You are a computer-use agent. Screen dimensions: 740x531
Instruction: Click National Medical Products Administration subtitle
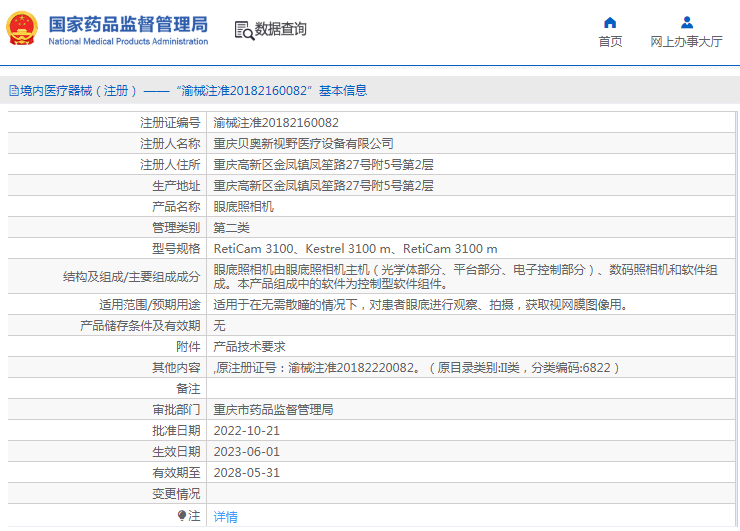click(128, 42)
